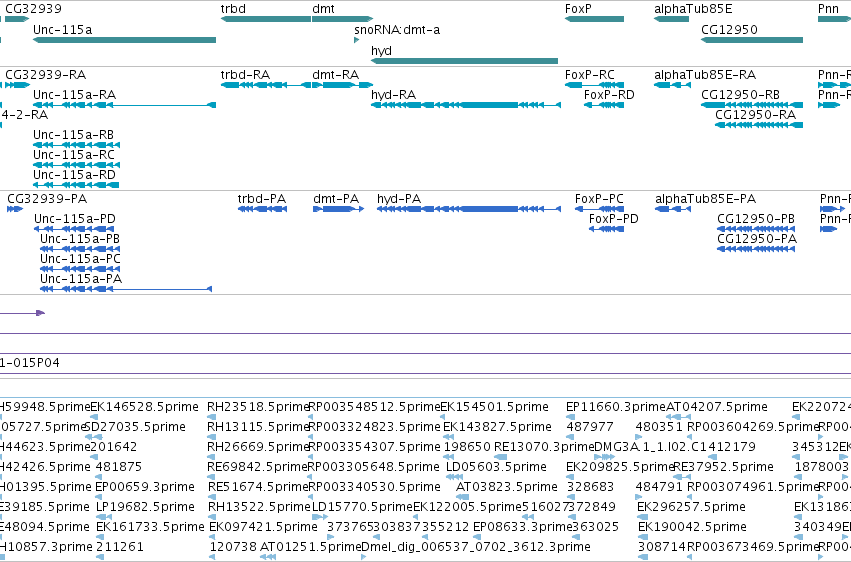Select the CG12950-PB protein label
This screenshot has width=851, height=562.
pyautogui.click(x=756, y=219)
